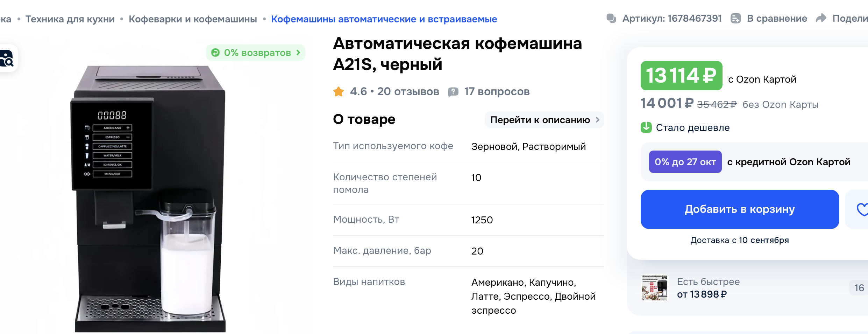Click the compare icon next to В сравнение

736,18
